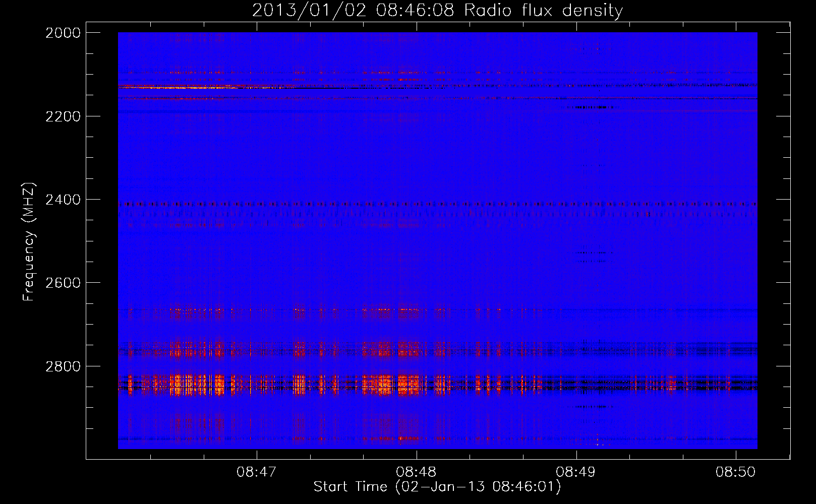This screenshot has height=504, width=816.
Task: Click the 08:47 time axis label
Action: tap(257, 472)
